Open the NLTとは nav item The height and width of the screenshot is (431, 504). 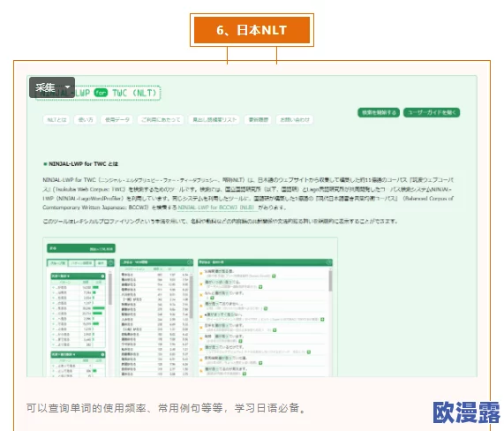pyautogui.click(x=56, y=119)
